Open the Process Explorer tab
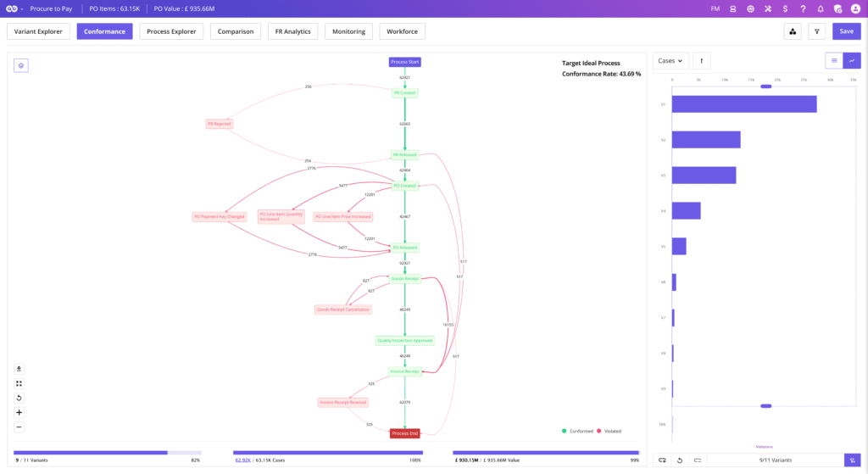The width and height of the screenshot is (868, 474). [171, 31]
